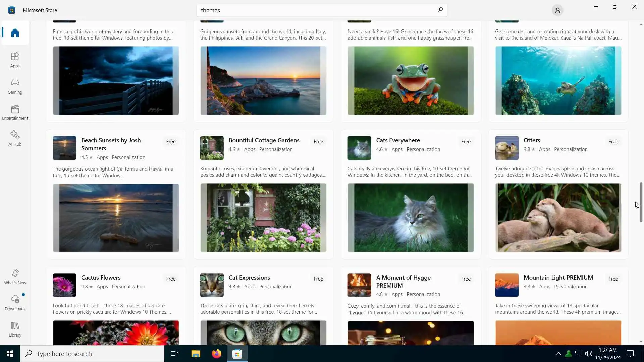Open the AI Hub page
This screenshot has height=362, width=644.
point(15,138)
